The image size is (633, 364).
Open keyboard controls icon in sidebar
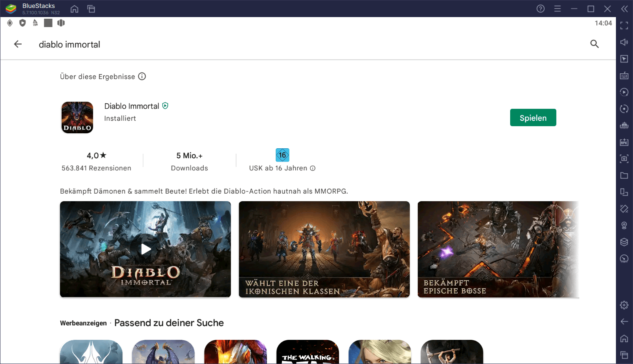[624, 75]
